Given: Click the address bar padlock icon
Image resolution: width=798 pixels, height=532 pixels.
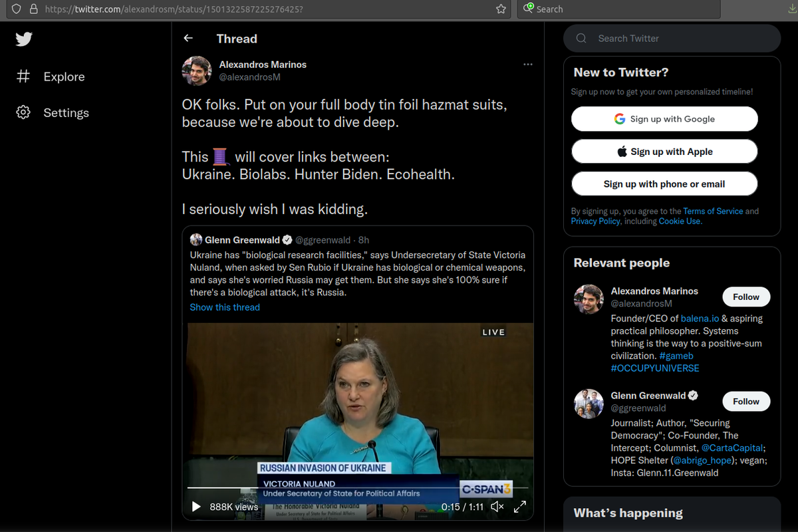Looking at the screenshot, I should pos(34,9).
